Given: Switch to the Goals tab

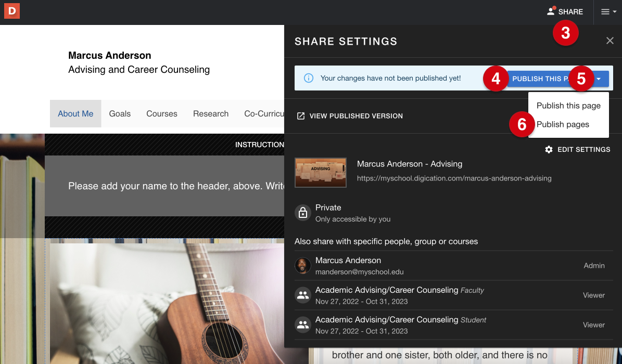Looking at the screenshot, I should (120, 113).
